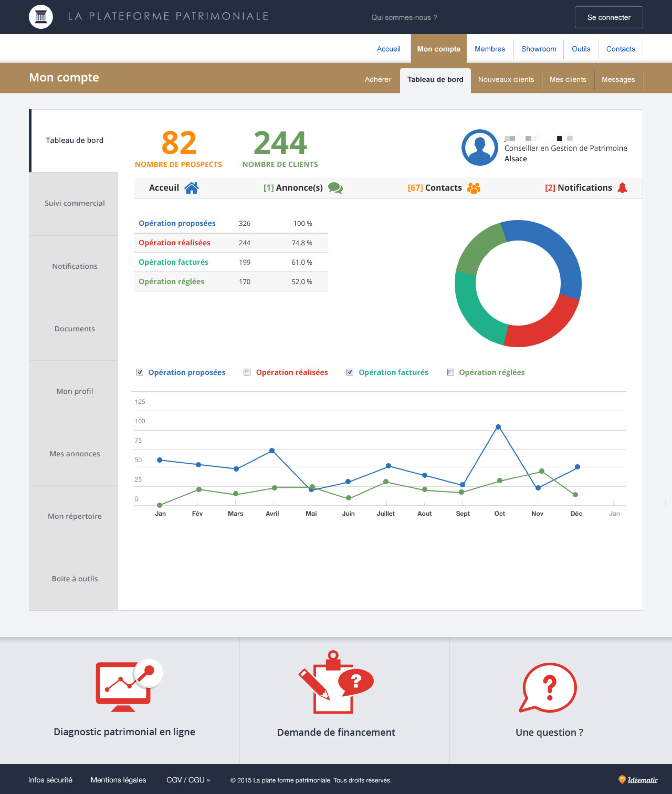The height and width of the screenshot is (794, 672).
Task: Check the Opération réglées checkbox
Action: 451,372
